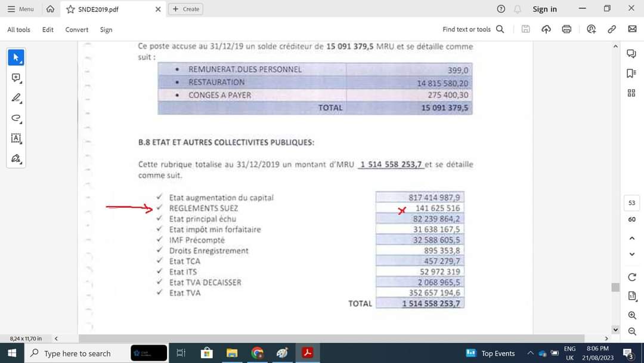Go to next page with down chevron
Screen dimensions: 644x363
coord(632,254)
